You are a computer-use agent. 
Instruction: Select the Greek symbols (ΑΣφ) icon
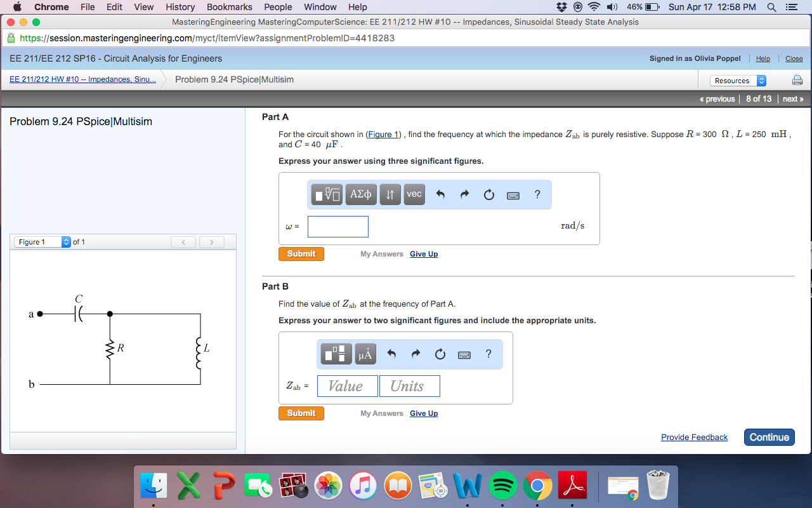tap(360, 194)
